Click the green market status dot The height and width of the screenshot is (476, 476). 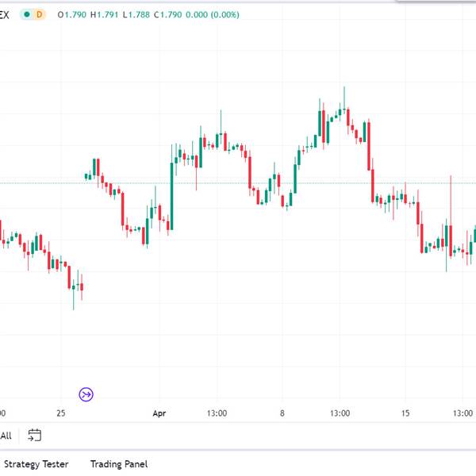27,14
